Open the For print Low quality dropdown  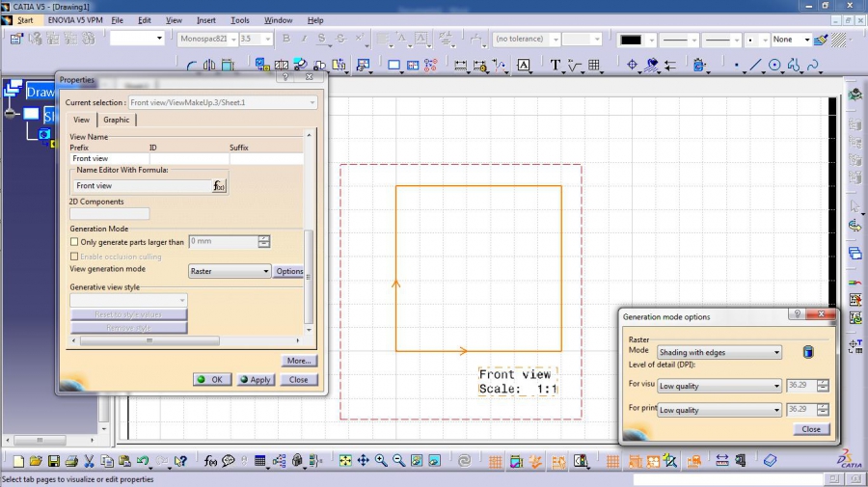pos(719,410)
